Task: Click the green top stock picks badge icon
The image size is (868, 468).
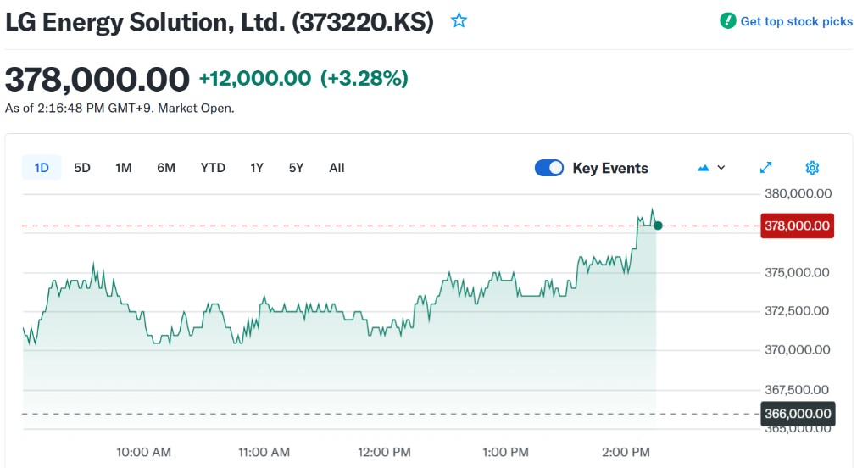Action: point(727,21)
